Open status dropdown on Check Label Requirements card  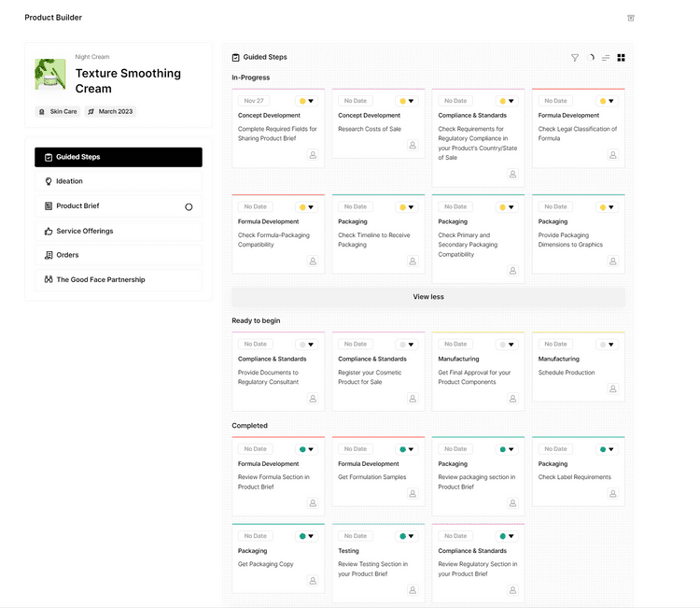click(x=607, y=449)
